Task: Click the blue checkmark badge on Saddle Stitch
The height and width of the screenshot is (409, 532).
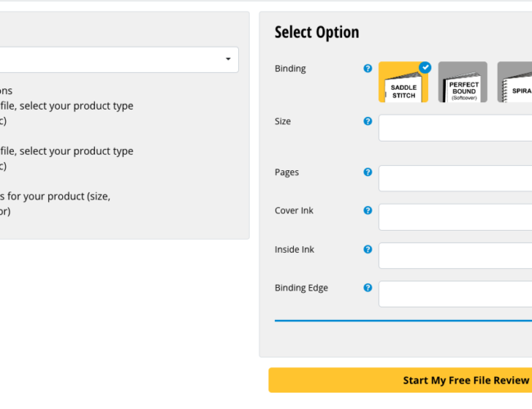Action: coord(425,68)
